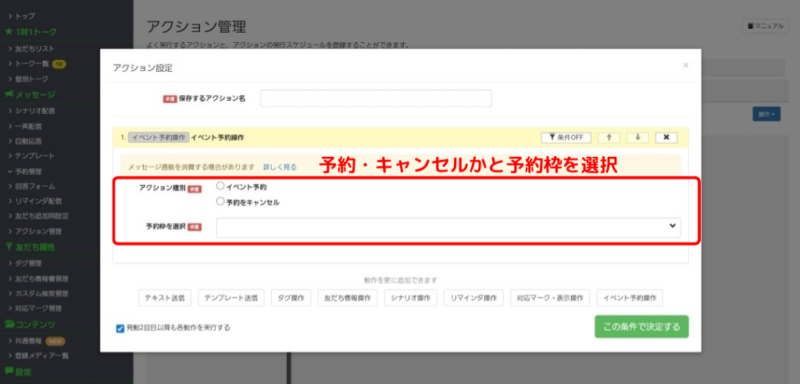The width and height of the screenshot is (800, 384).
Task: Click the bottom イベント予約操作 add button
Action: pos(630,298)
